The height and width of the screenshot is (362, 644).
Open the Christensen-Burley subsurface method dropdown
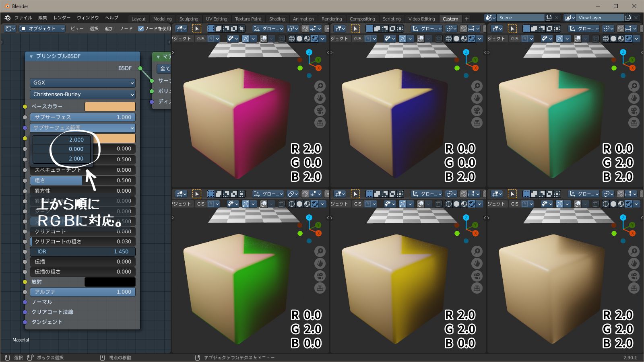83,94
